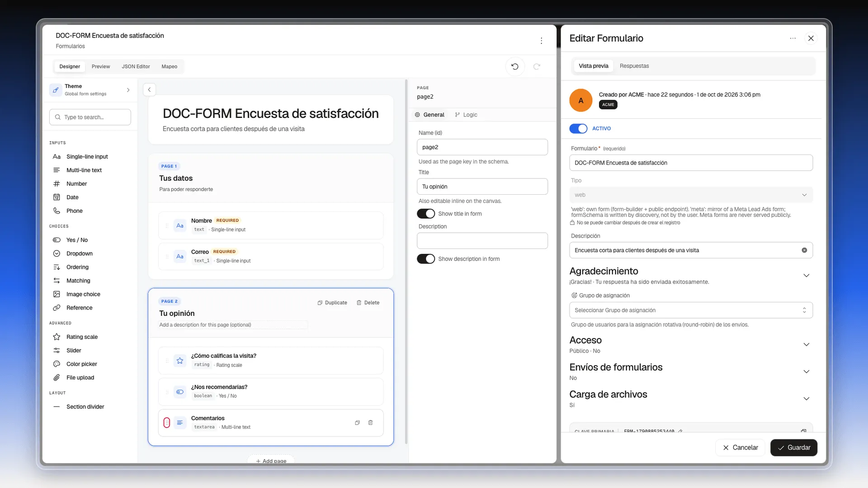Toggle Show title in form
Screen dimensions: 868x488
pos(425,214)
